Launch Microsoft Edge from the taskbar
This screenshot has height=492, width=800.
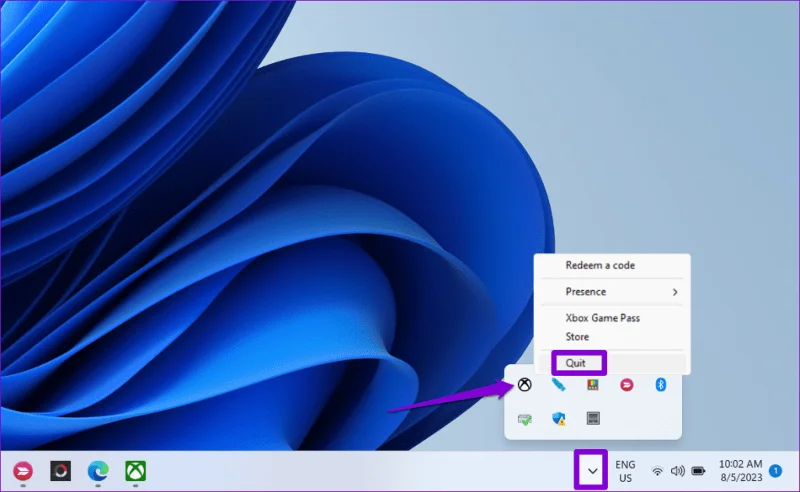[98, 471]
